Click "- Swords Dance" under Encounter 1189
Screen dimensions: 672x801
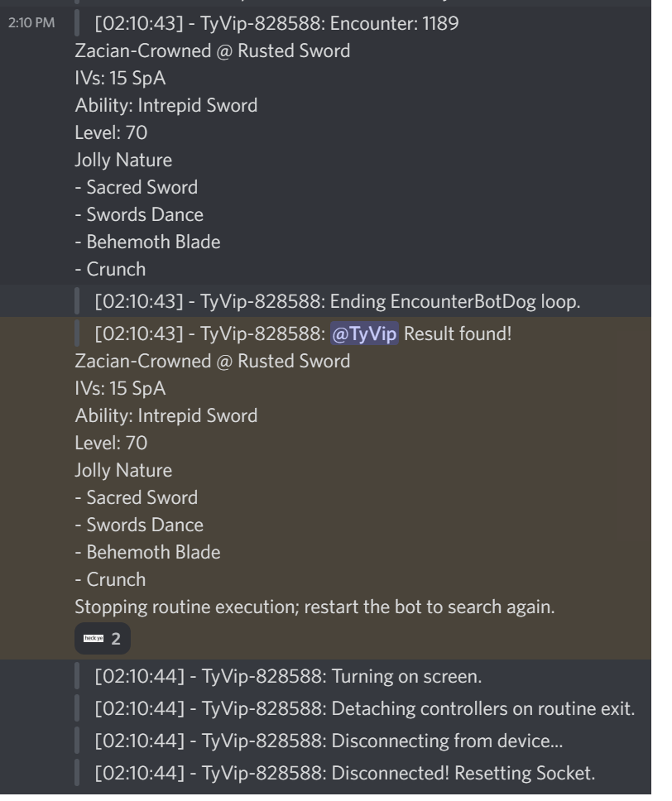(x=139, y=214)
